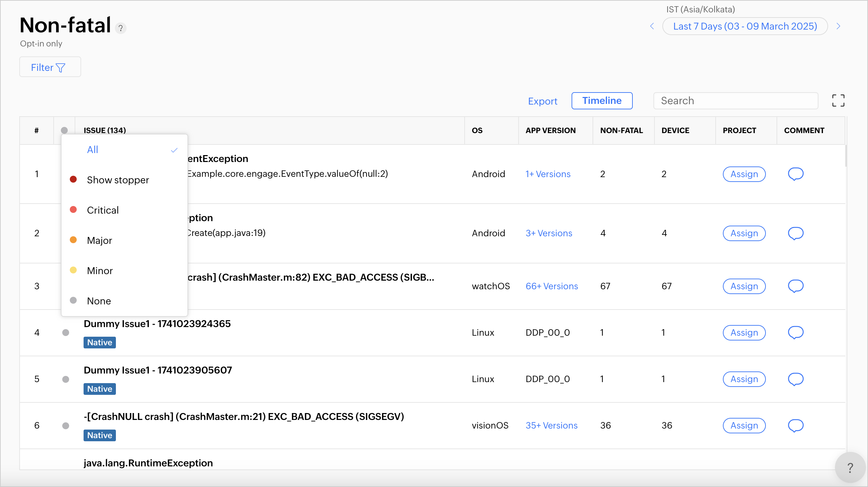868x487 pixels.
Task: Click severity dot for issue row 4
Action: tap(66, 333)
